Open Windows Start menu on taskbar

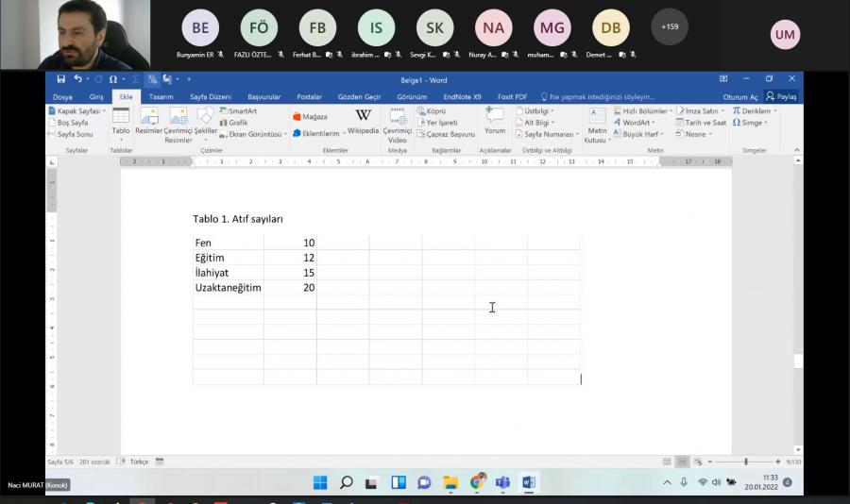click(x=320, y=482)
